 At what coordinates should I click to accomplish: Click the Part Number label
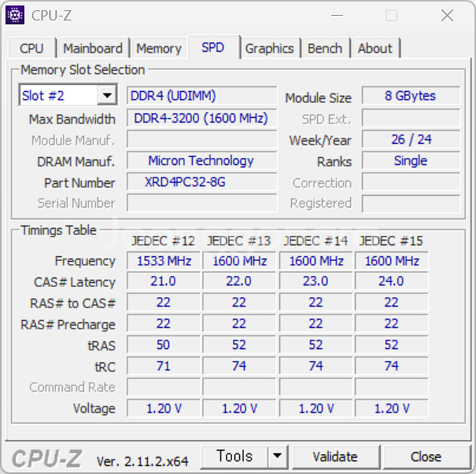click(79, 183)
